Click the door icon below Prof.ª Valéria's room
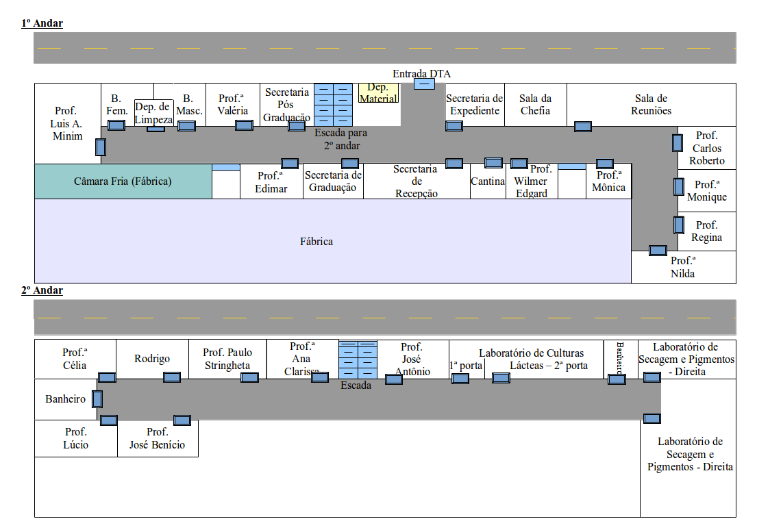The width and height of the screenshot is (757, 532). point(244,125)
